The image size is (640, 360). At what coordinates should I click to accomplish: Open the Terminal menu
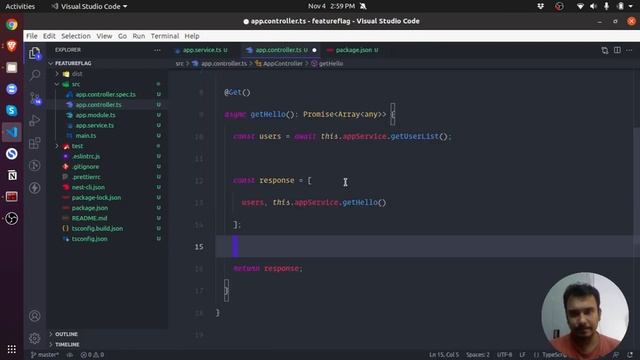point(165,36)
